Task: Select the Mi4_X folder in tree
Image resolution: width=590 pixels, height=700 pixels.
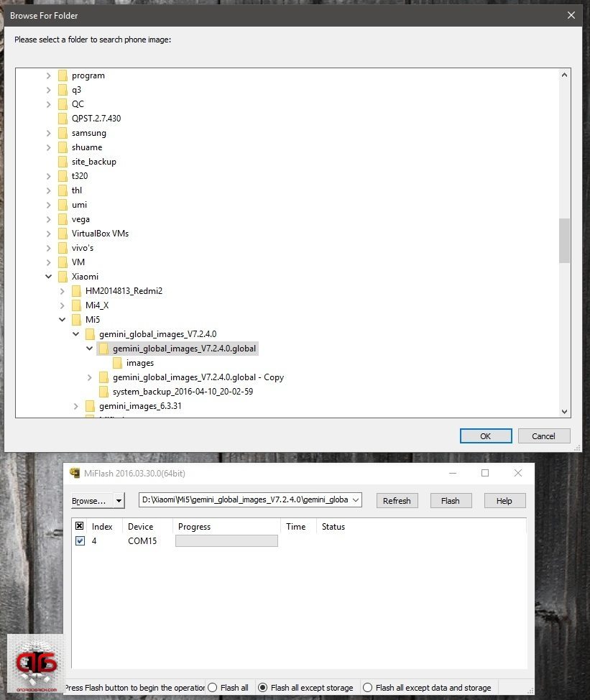Action: point(97,305)
